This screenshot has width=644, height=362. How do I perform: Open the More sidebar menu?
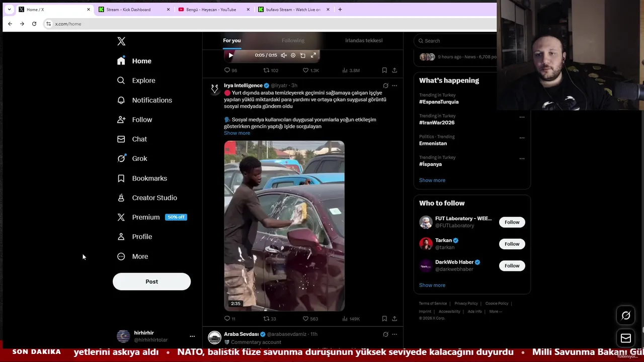(133, 256)
